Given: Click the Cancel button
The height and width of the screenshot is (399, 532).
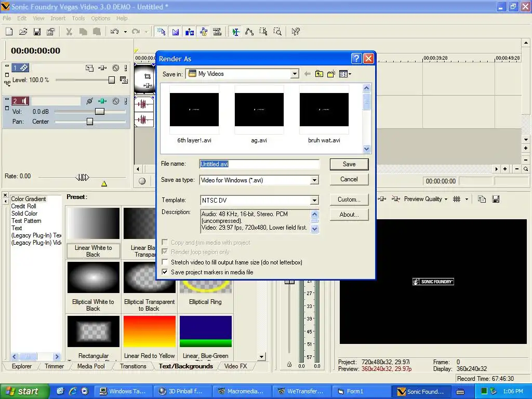Looking at the screenshot, I should [x=349, y=179].
